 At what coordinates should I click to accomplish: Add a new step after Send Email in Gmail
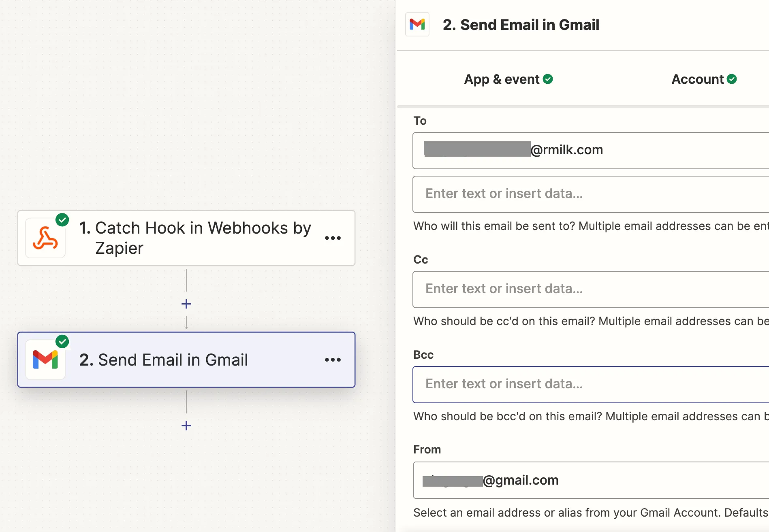pos(186,426)
